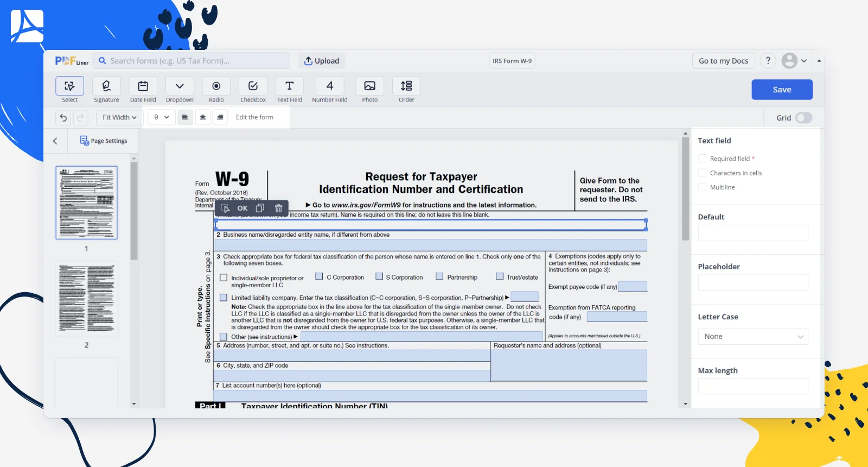868x467 pixels.
Task: Undo the last action
Action: point(63,117)
